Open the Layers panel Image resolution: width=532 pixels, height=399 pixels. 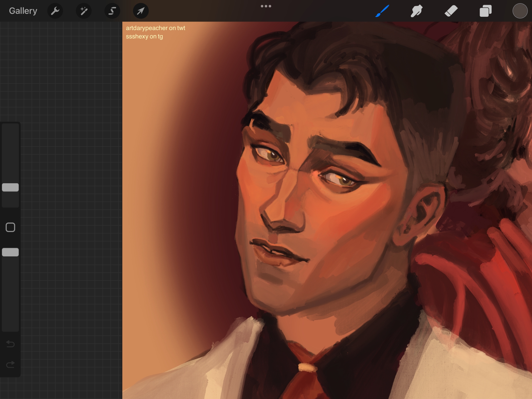[x=485, y=11]
